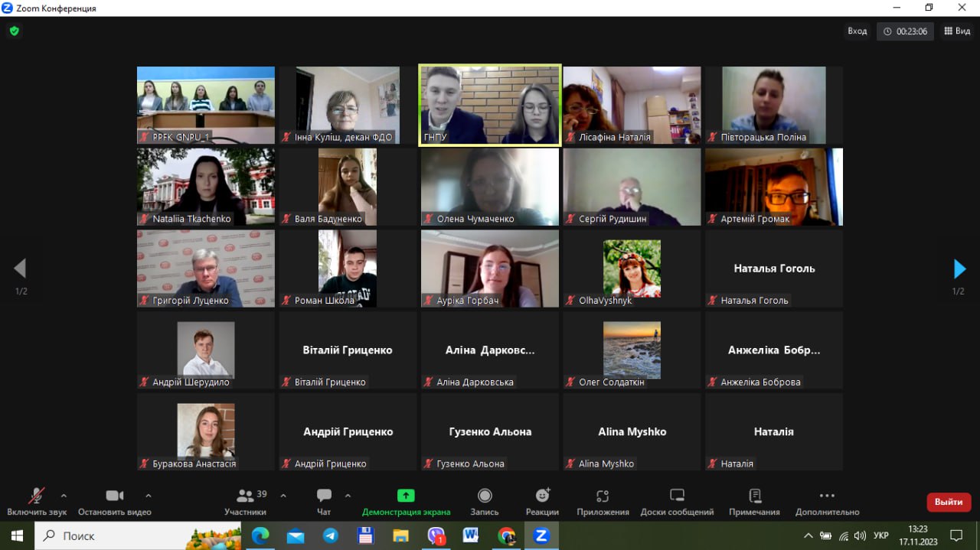Screen dimensions: 980x550
Task: Open the Дополнительно more options menu
Action: (827, 502)
